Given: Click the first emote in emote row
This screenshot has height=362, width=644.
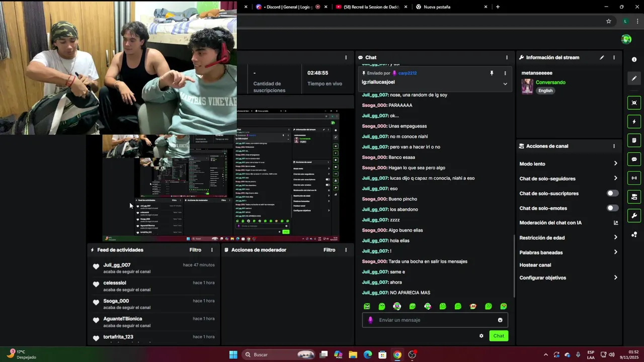Looking at the screenshot, I should (x=367, y=306).
